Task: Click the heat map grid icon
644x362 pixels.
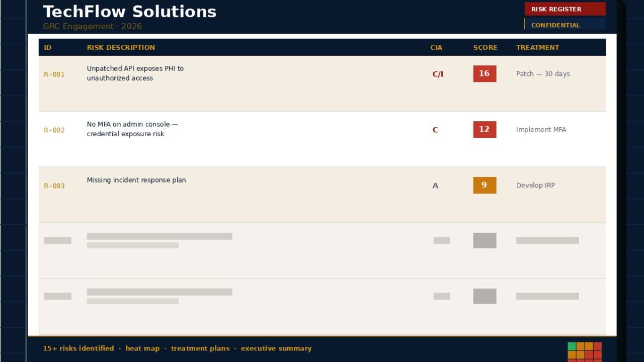Action: 585,352
